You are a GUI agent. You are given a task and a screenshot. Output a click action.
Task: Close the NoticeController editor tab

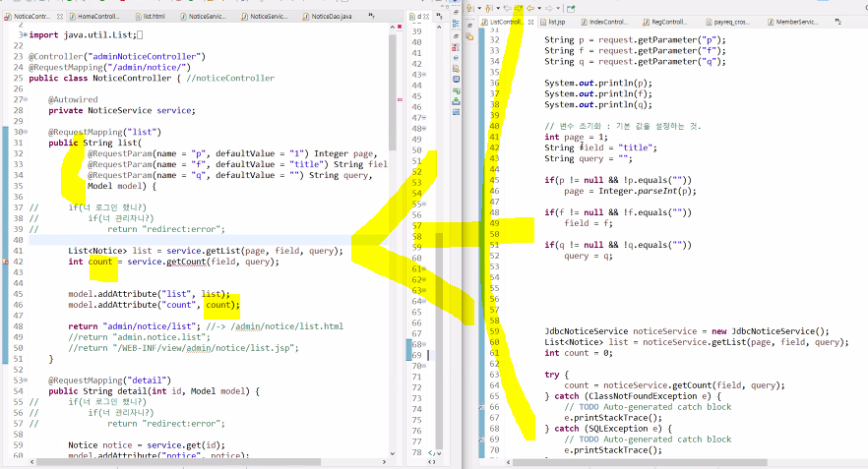click(x=60, y=17)
